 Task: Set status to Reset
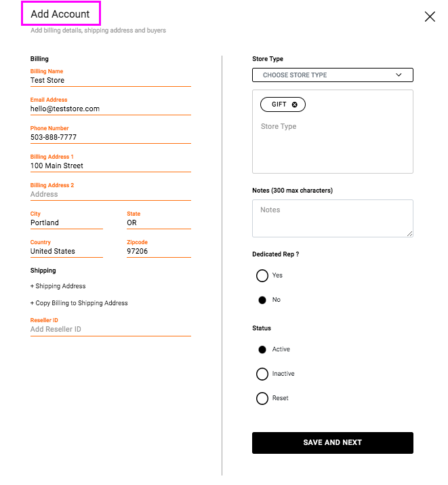coord(262,398)
